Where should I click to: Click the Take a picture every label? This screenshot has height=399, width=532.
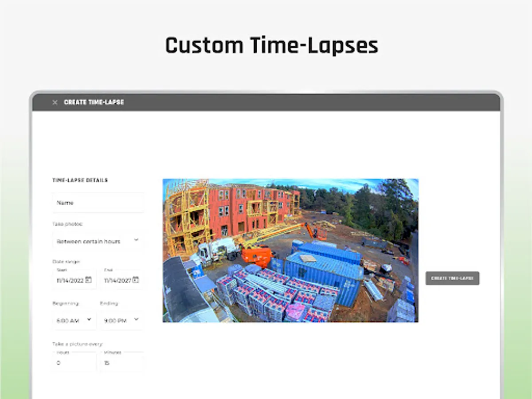click(78, 344)
